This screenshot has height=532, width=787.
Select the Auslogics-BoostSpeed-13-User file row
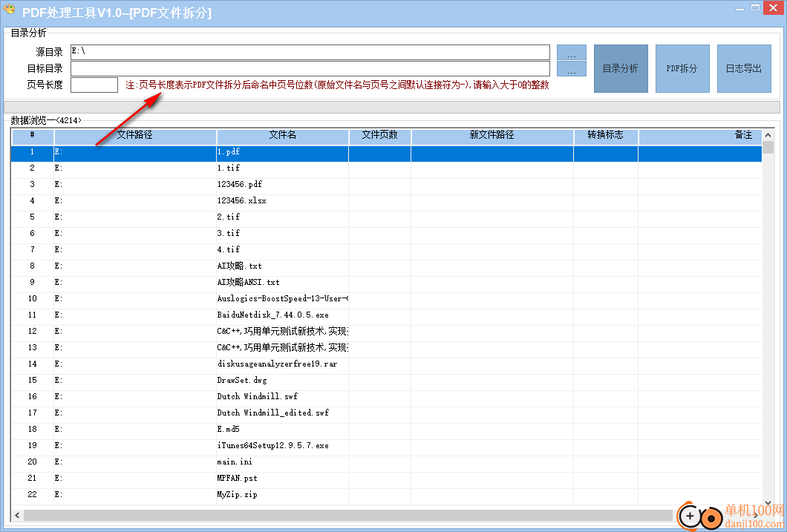[x=387, y=299]
